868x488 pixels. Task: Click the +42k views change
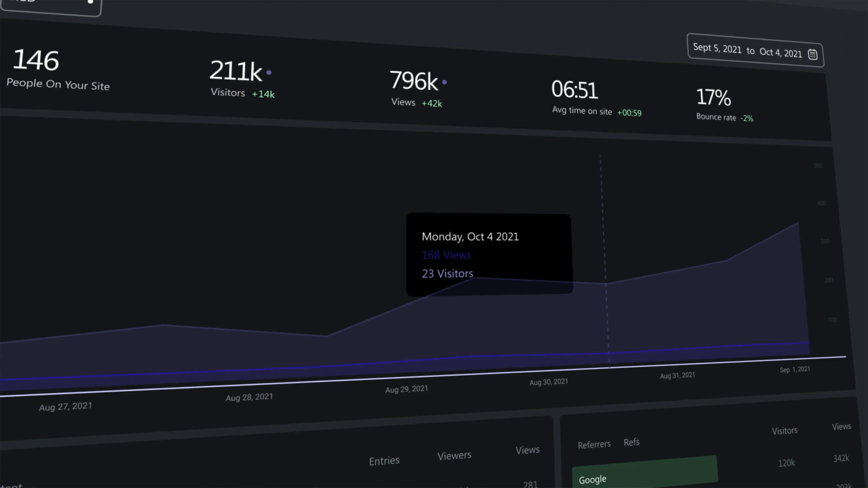pyautogui.click(x=432, y=103)
